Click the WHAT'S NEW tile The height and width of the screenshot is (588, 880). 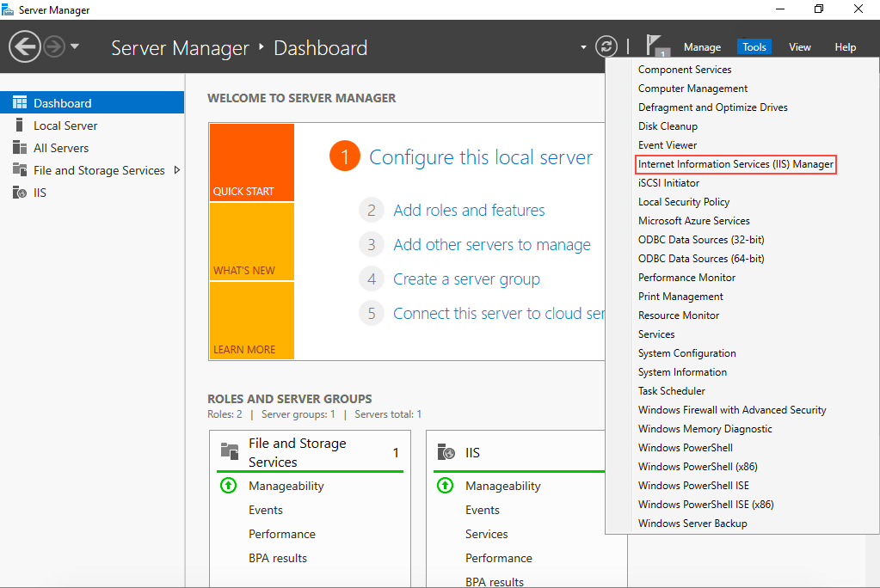tap(251, 242)
